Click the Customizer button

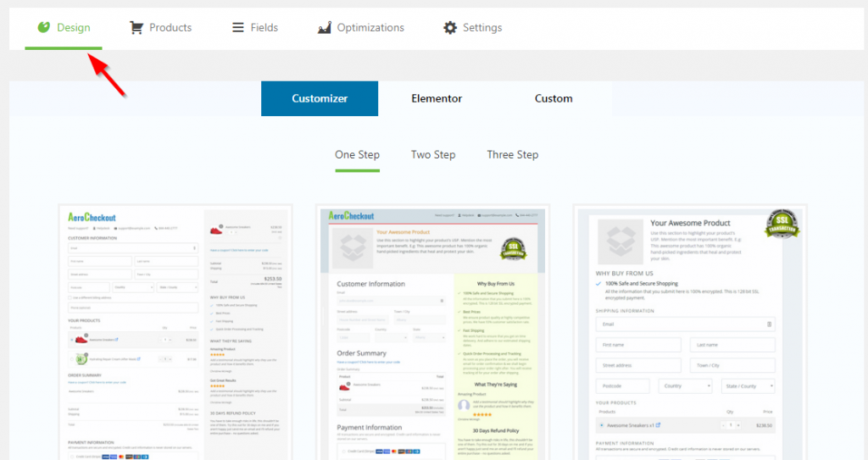pos(320,98)
